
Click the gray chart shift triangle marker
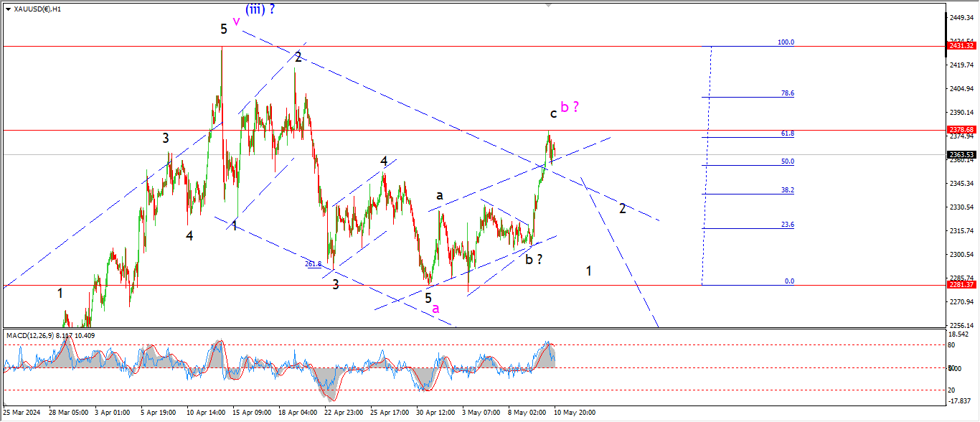pyautogui.click(x=550, y=6)
